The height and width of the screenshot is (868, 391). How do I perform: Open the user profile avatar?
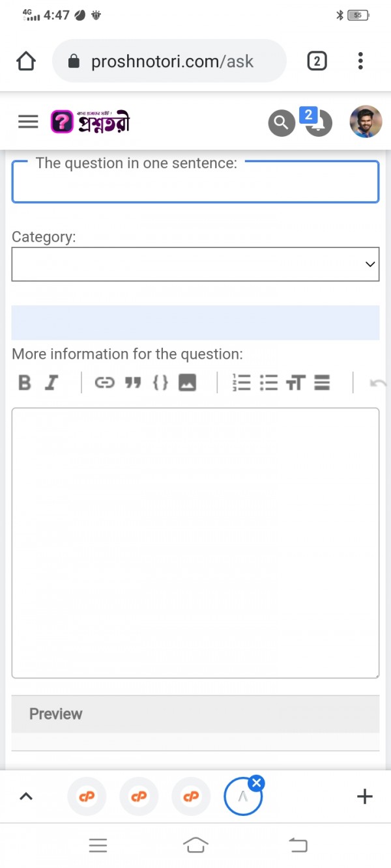(366, 122)
